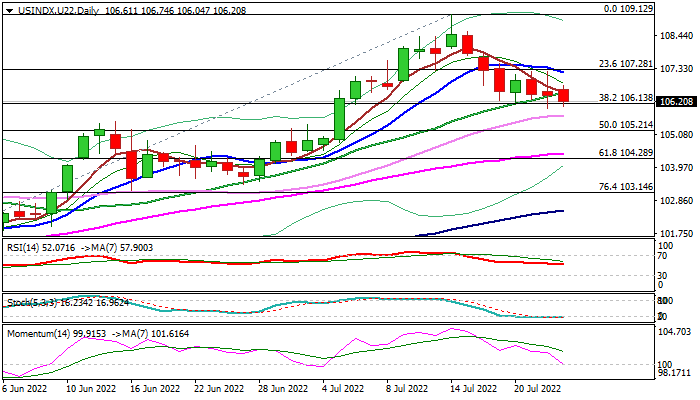Image resolution: width=700 pixels, height=400 pixels.
Task: Click the 98.1711 momentum scale value
Action: pyautogui.click(x=675, y=372)
